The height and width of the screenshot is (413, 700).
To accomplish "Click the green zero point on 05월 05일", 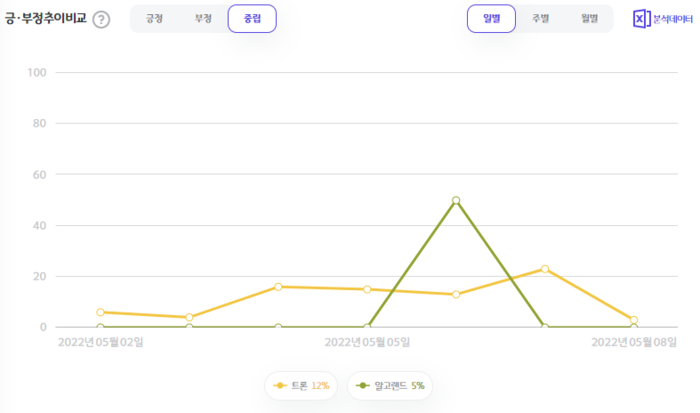I will (367, 327).
